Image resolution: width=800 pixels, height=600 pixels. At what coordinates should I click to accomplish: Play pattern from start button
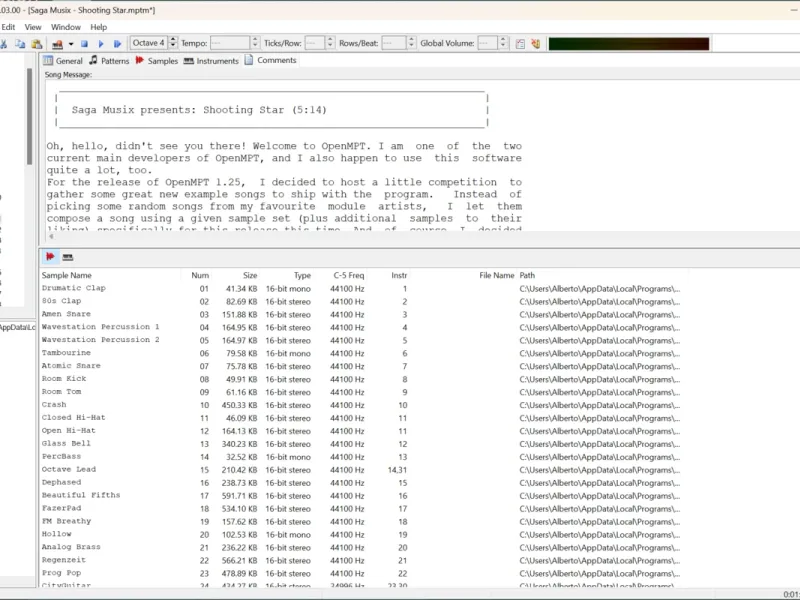pyautogui.click(x=117, y=44)
